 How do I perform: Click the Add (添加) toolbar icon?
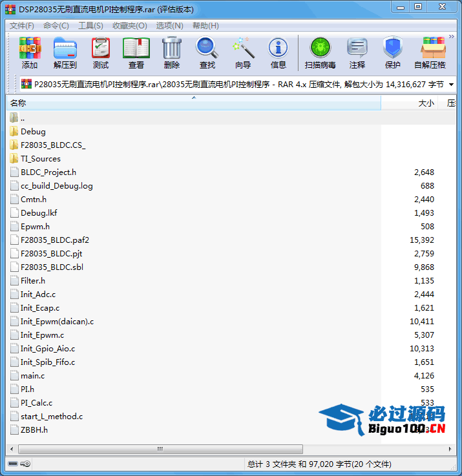30,52
